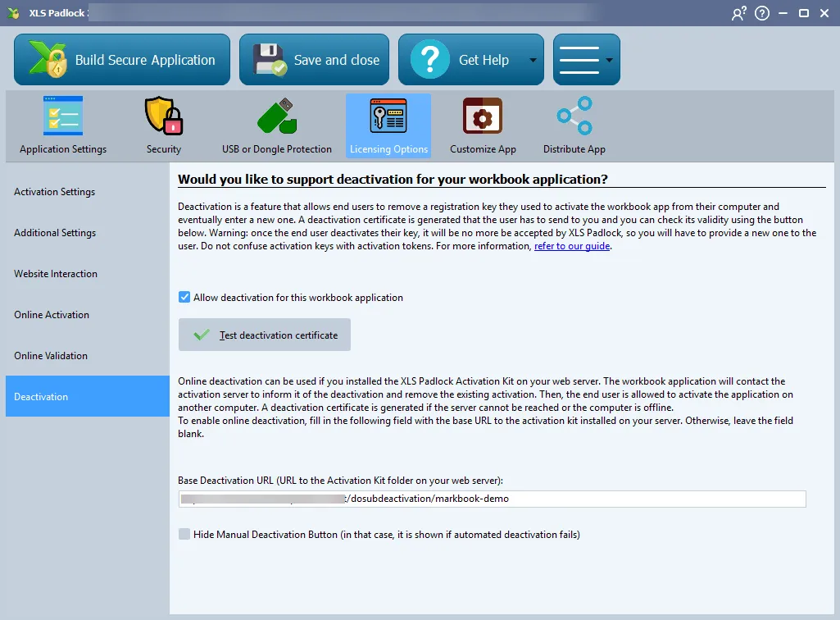Expand the Get Help dropdown arrow
Image resolution: width=840 pixels, height=620 pixels.
point(533,60)
